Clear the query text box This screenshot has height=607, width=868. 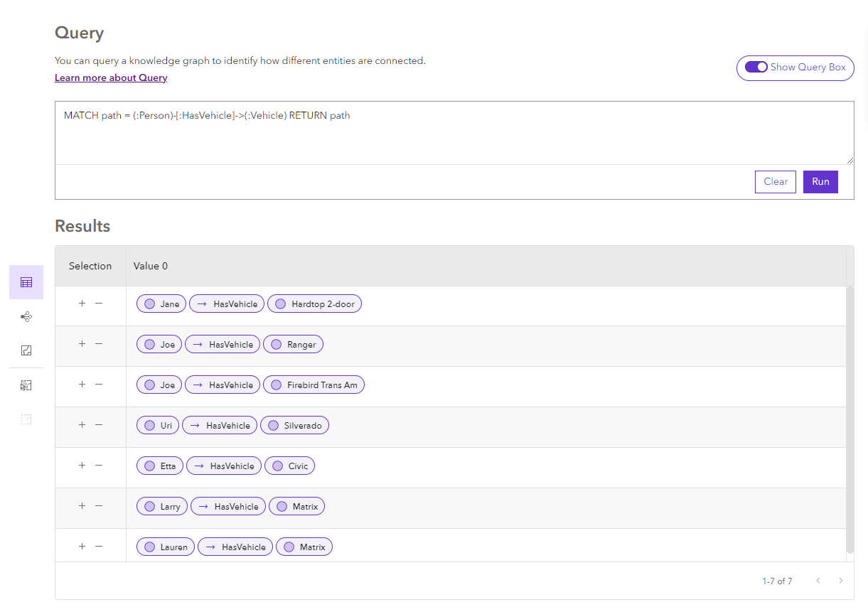775,182
